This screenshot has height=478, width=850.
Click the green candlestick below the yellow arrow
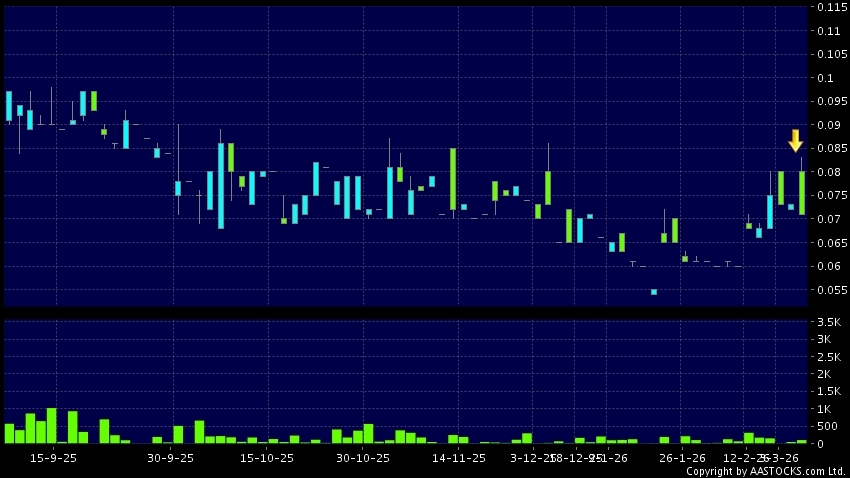(802, 192)
